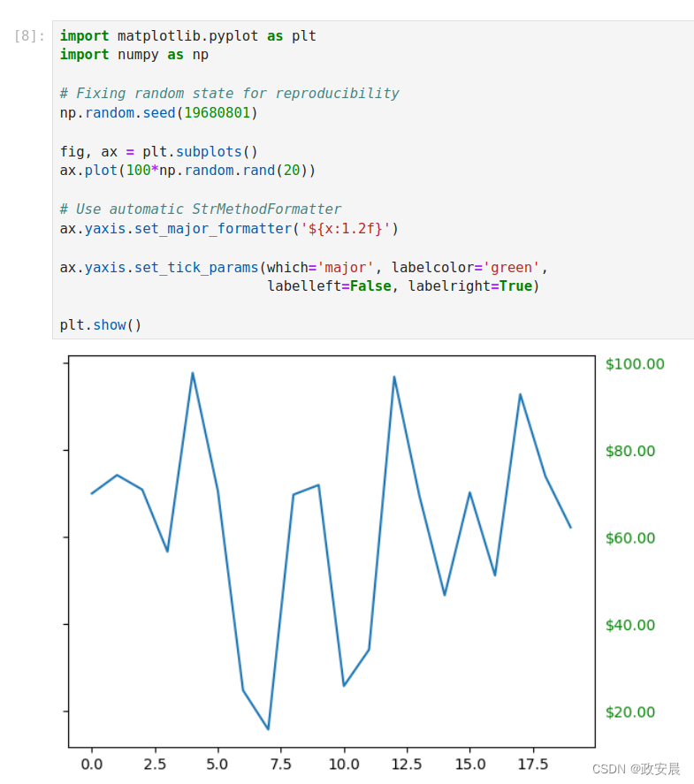Click the '# Fixing random state' comment

pos(230,94)
